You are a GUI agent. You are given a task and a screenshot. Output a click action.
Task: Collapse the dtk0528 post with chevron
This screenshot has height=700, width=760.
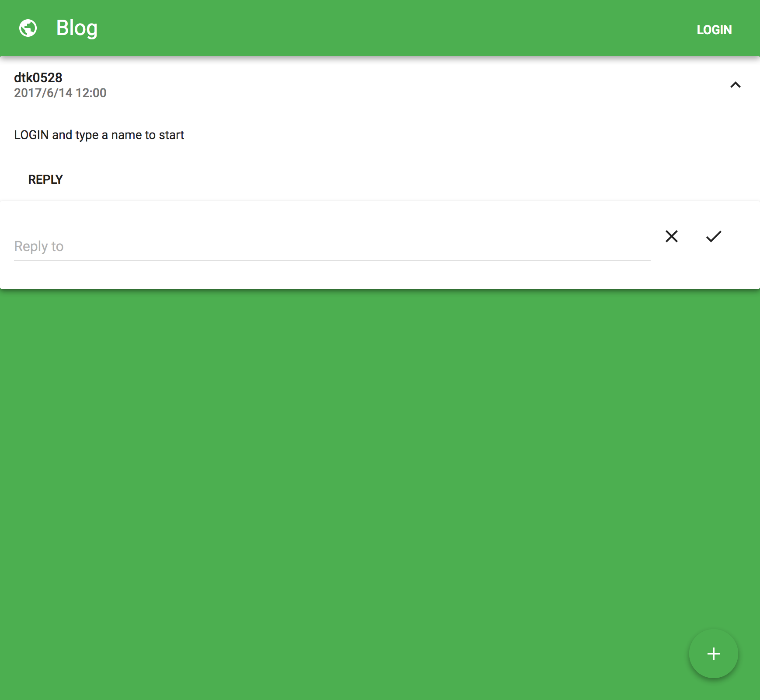click(x=736, y=85)
